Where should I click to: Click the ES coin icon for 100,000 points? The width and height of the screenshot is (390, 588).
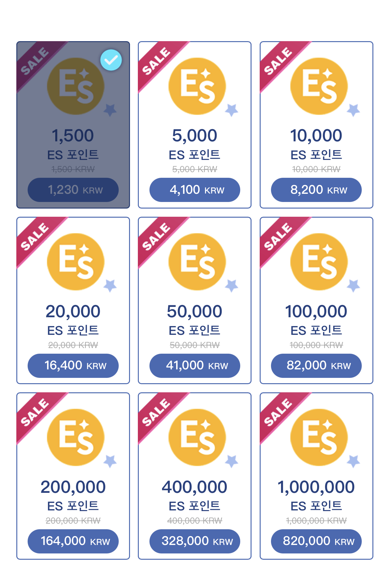click(x=319, y=262)
